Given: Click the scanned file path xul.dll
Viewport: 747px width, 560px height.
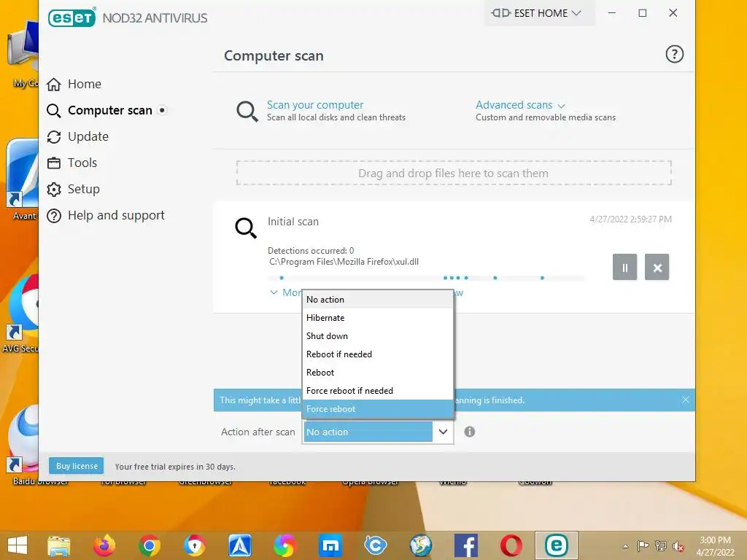Looking at the screenshot, I should (344, 262).
